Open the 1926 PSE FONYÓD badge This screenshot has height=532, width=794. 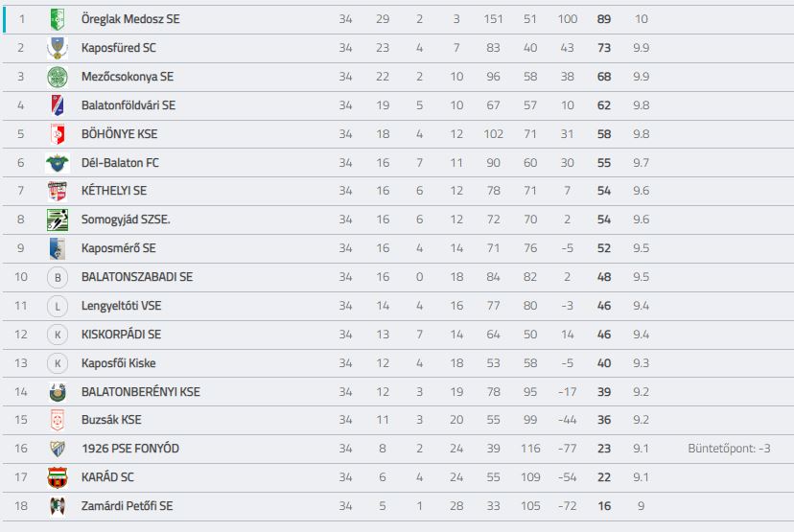[58, 449]
